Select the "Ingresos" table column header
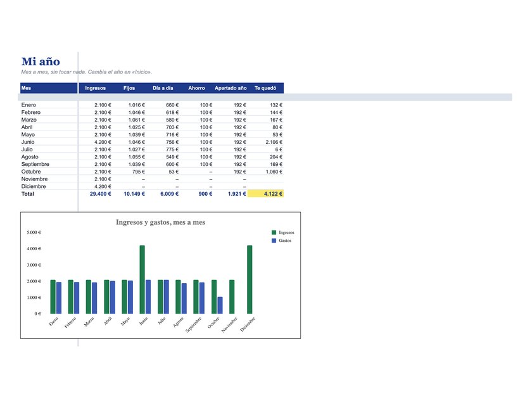 point(96,88)
